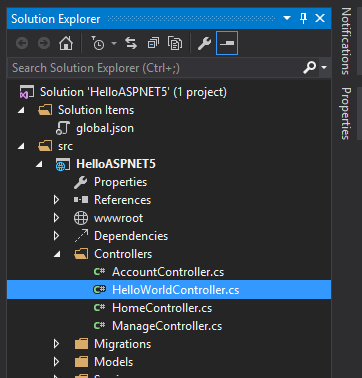The height and width of the screenshot is (378, 362).
Task: Click the Migrations folder icon
Action: [81, 344]
